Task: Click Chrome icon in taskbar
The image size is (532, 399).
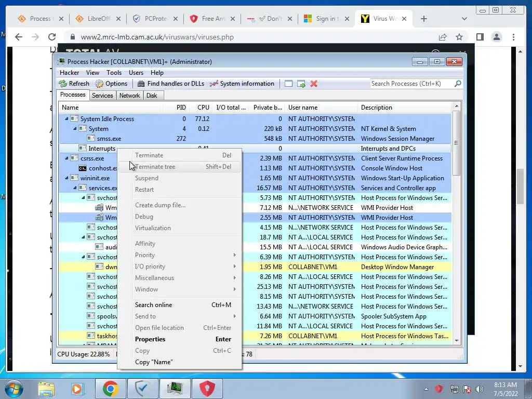Action: [x=110, y=389]
